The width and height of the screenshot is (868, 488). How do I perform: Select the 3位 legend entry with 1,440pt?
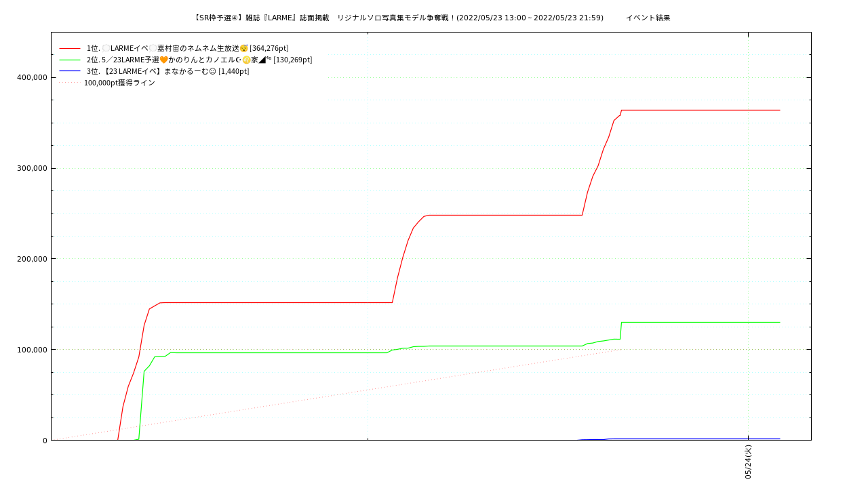[167, 71]
